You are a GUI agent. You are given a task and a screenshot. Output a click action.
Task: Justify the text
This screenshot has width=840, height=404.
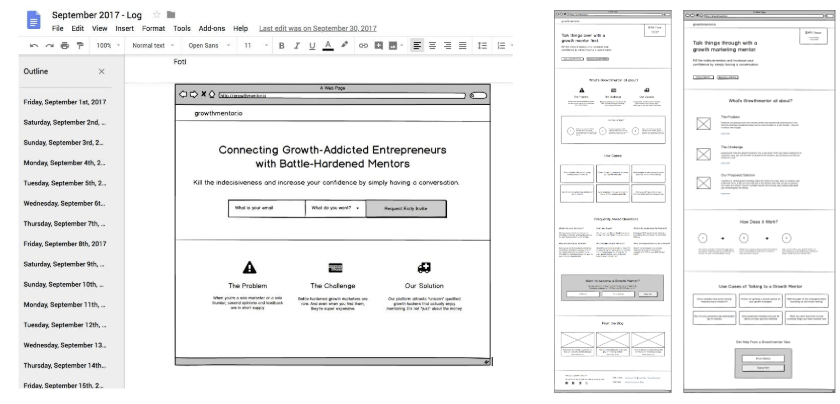click(x=462, y=46)
